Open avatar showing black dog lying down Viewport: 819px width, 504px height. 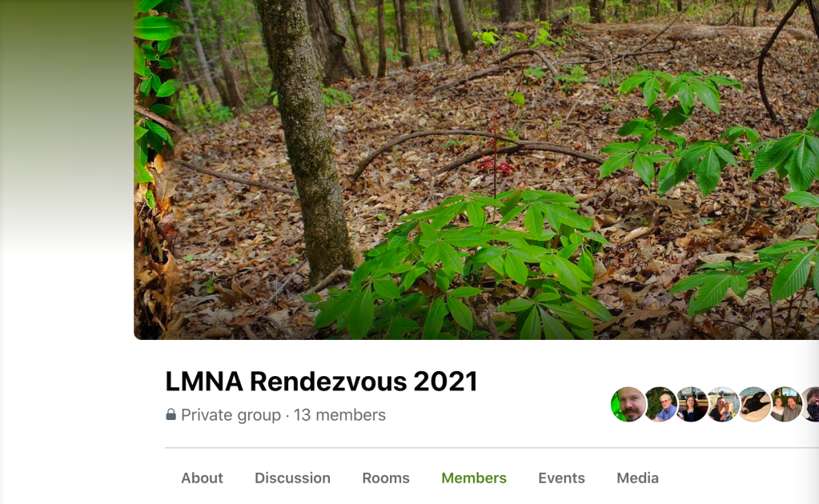[x=754, y=404]
